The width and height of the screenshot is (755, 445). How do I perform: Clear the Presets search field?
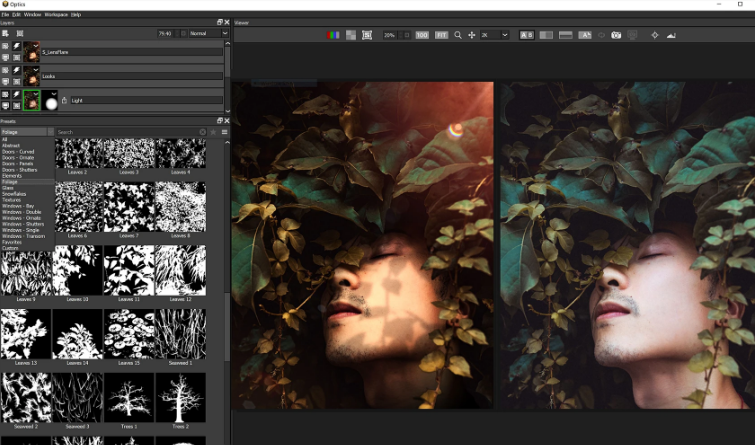click(x=203, y=132)
